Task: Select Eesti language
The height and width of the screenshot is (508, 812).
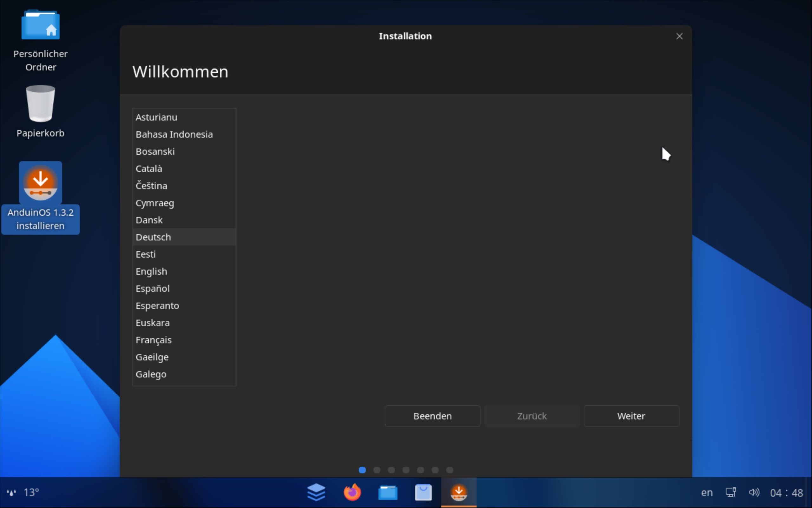Action: pos(185,254)
